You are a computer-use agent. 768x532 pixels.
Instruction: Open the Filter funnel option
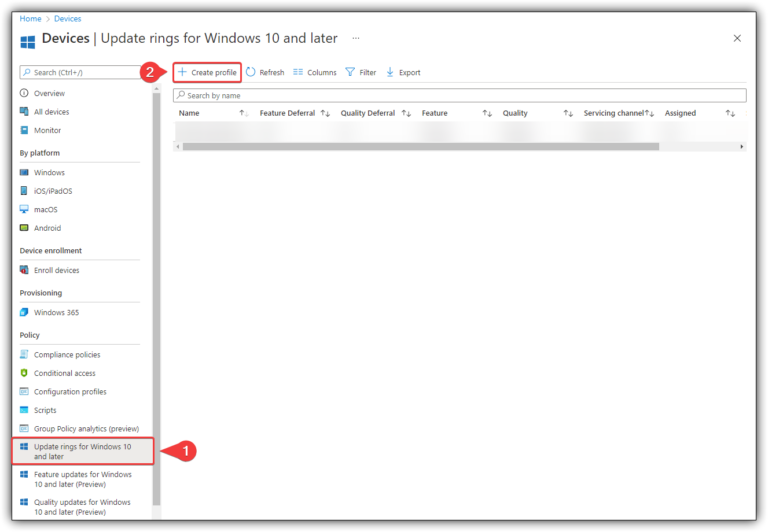click(360, 72)
